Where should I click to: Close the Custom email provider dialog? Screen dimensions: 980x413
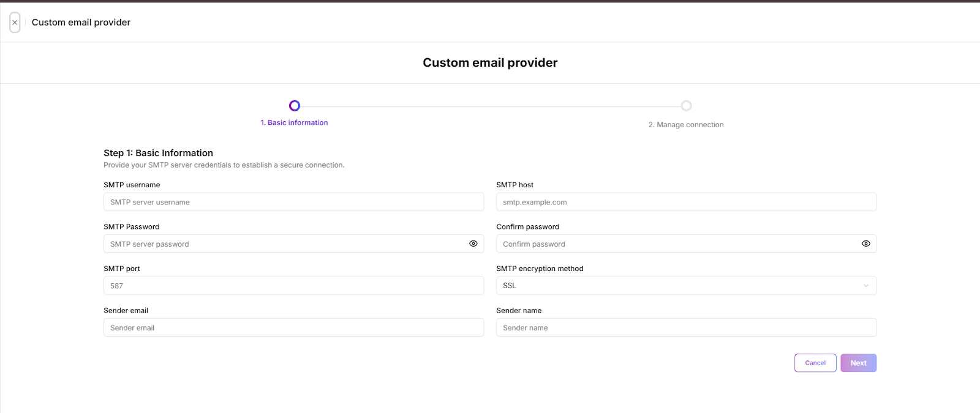point(15,23)
